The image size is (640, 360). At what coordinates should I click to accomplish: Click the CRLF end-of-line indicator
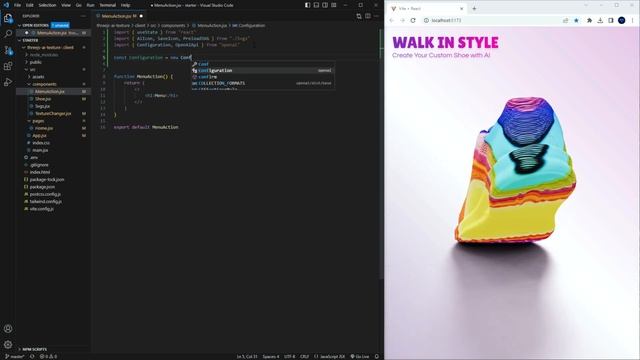pyautogui.click(x=304, y=356)
